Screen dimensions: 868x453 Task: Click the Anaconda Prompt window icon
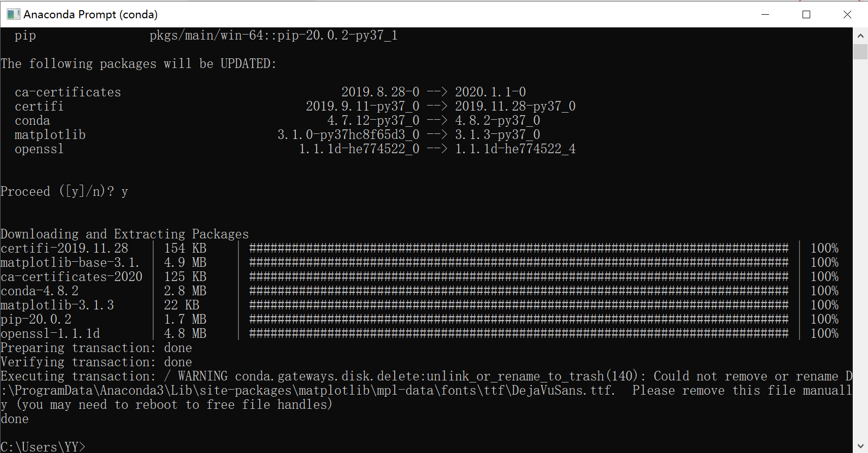tap(14, 14)
